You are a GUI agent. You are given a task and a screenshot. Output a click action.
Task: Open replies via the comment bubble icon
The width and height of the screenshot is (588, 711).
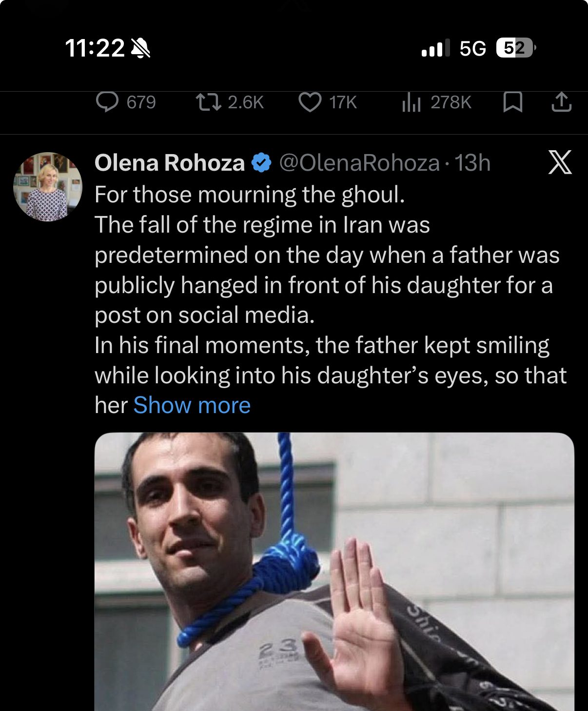click(x=107, y=102)
